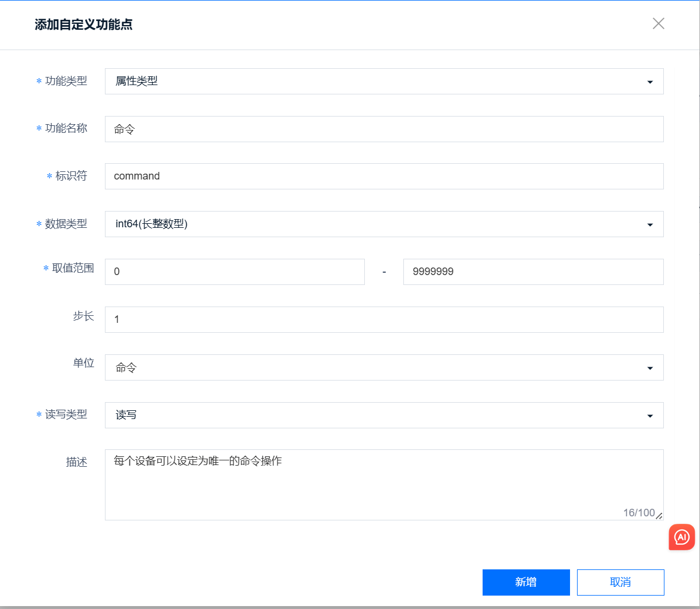700x609 pixels.
Task: Click the 数据类型 label
Action: (66, 224)
